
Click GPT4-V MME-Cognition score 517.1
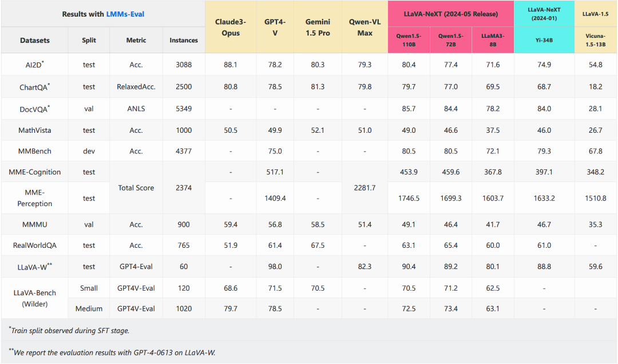[x=275, y=172]
